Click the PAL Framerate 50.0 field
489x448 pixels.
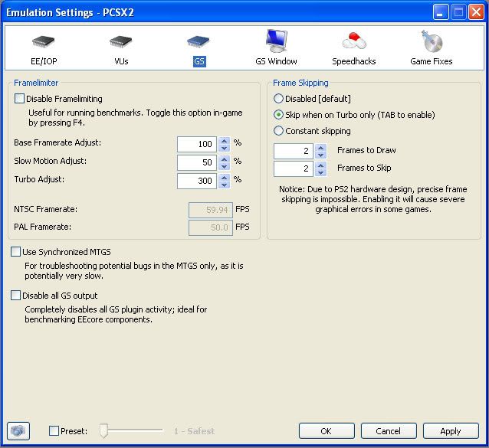point(211,227)
